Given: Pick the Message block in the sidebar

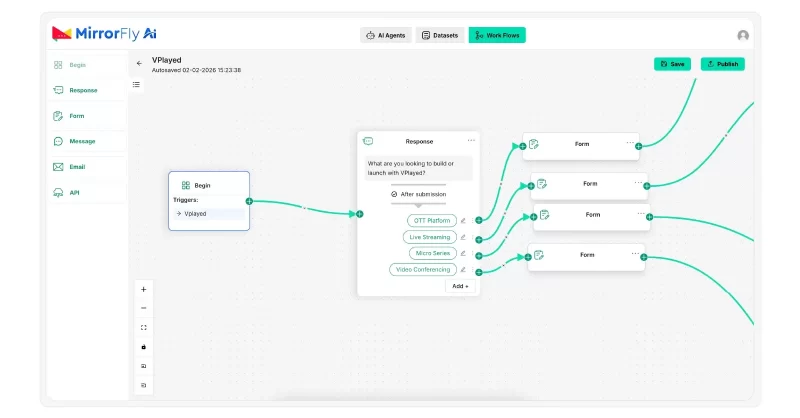Looking at the screenshot, I should [87, 141].
